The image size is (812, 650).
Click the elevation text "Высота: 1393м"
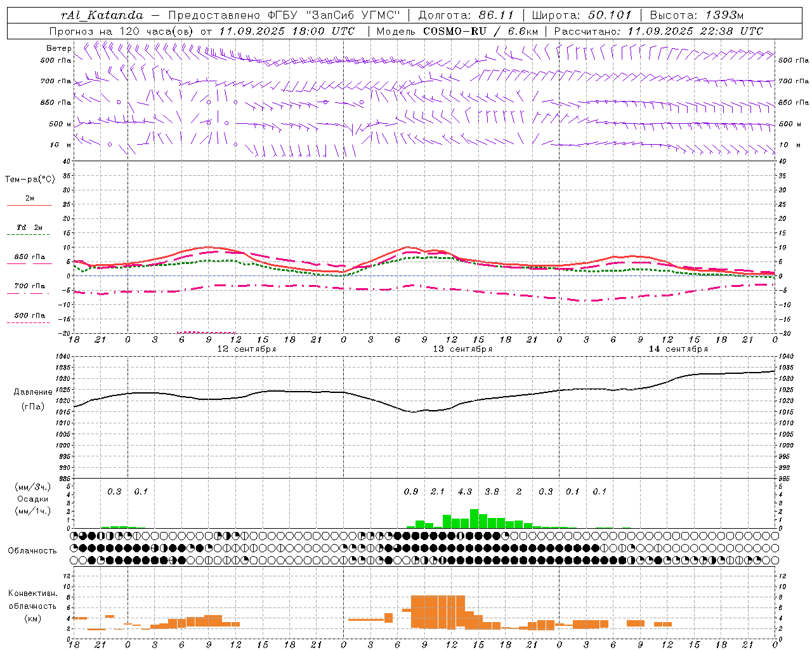pyautogui.click(x=697, y=15)
